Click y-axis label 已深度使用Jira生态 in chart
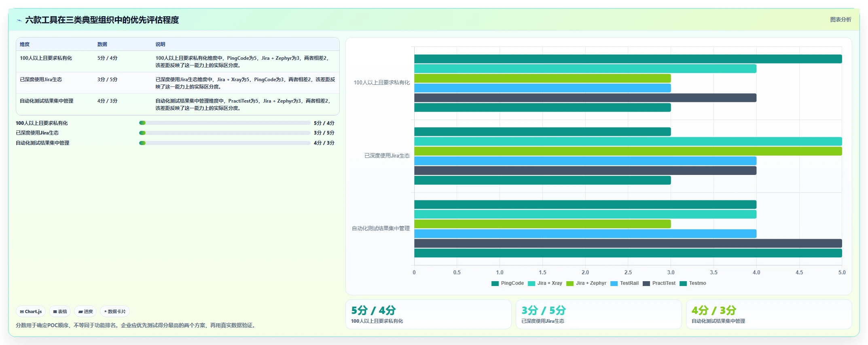This screenshot has height=345, width=868. (387, 156)
